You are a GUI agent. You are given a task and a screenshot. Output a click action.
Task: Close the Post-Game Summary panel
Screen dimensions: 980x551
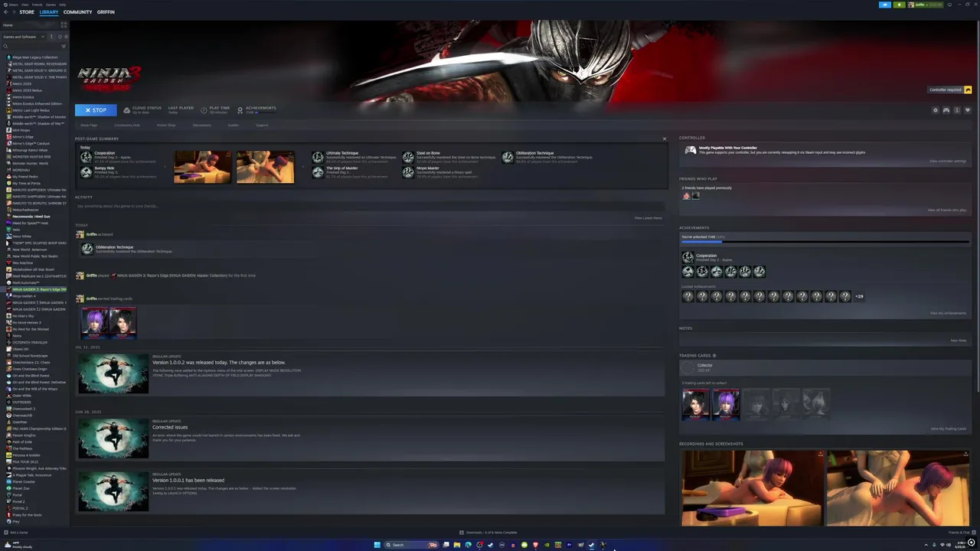pos(664,139)
